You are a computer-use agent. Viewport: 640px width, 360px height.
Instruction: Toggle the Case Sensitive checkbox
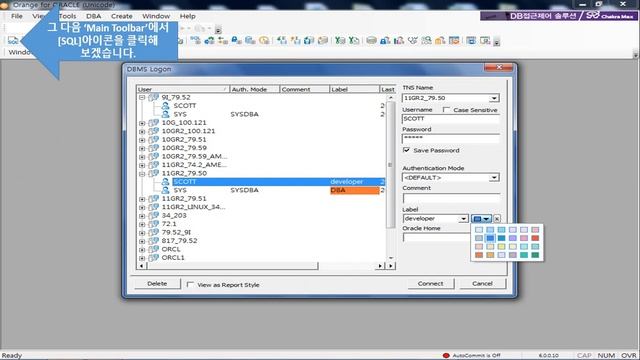point(446,110)
